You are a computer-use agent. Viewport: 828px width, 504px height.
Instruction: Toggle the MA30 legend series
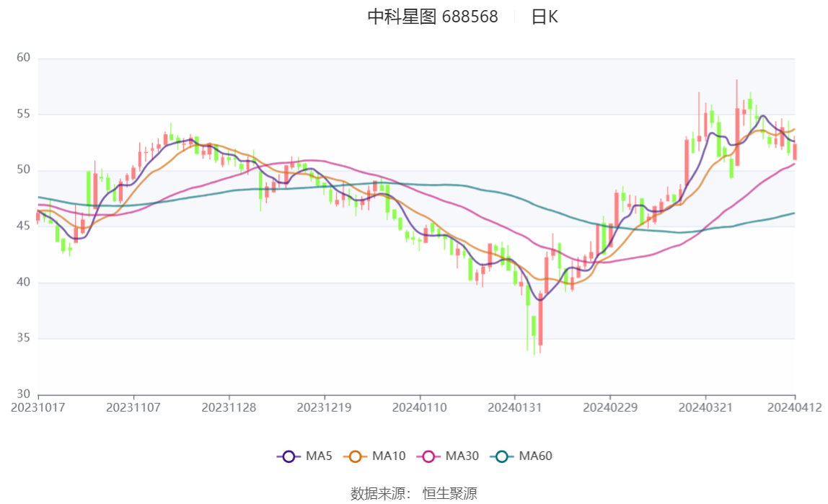448,456
